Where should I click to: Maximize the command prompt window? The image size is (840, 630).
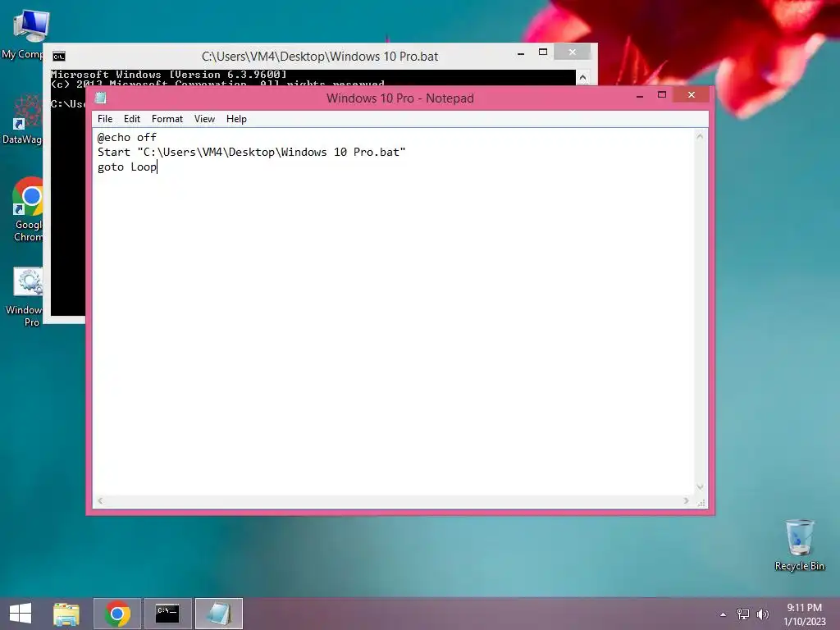coord(543,52)
